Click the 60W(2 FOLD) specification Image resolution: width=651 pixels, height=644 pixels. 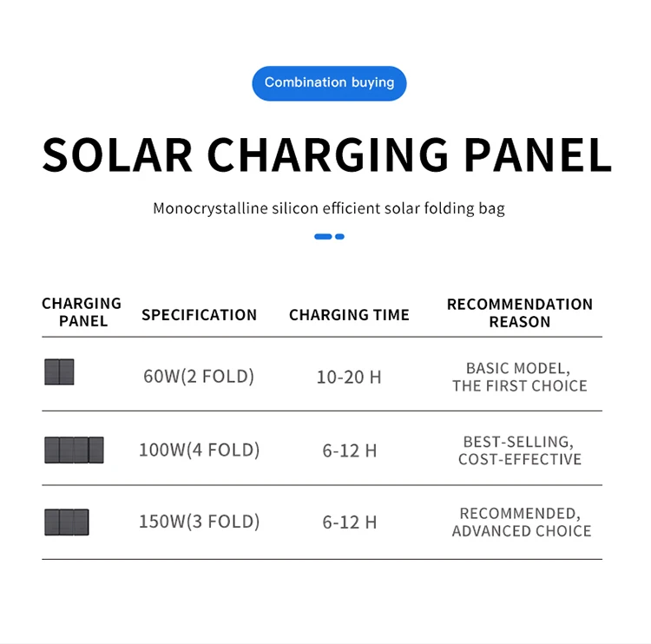[x=199, y=377]
